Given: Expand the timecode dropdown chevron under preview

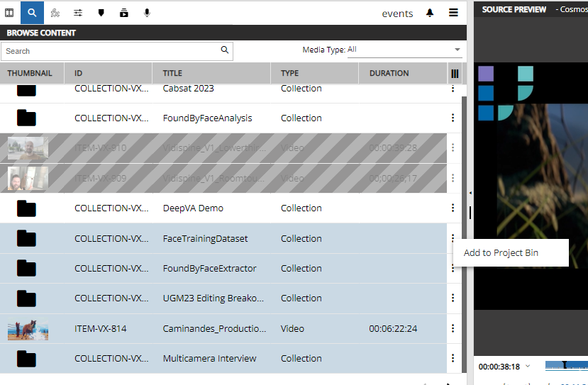Looking at the screenshot, I should [x=528, y=367].
